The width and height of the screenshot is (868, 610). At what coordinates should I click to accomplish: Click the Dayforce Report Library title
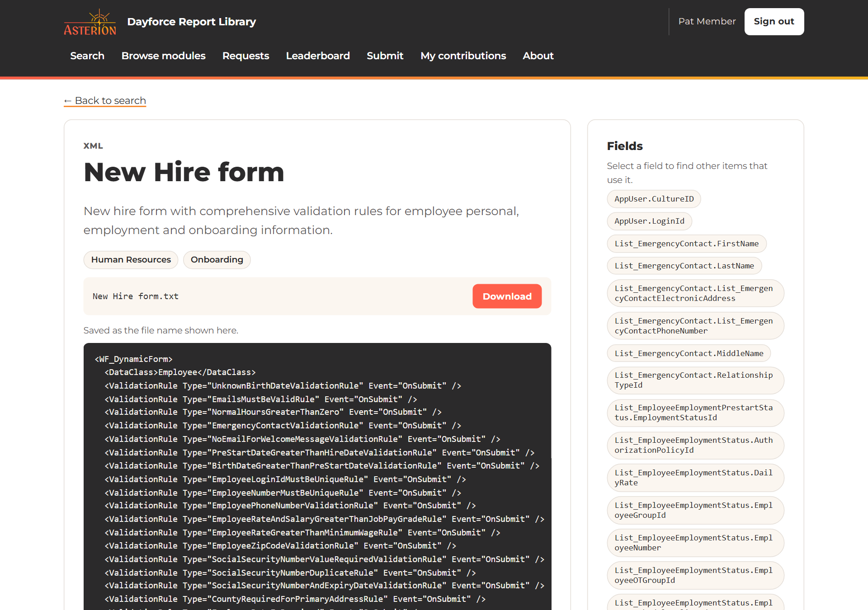point(192,22)
